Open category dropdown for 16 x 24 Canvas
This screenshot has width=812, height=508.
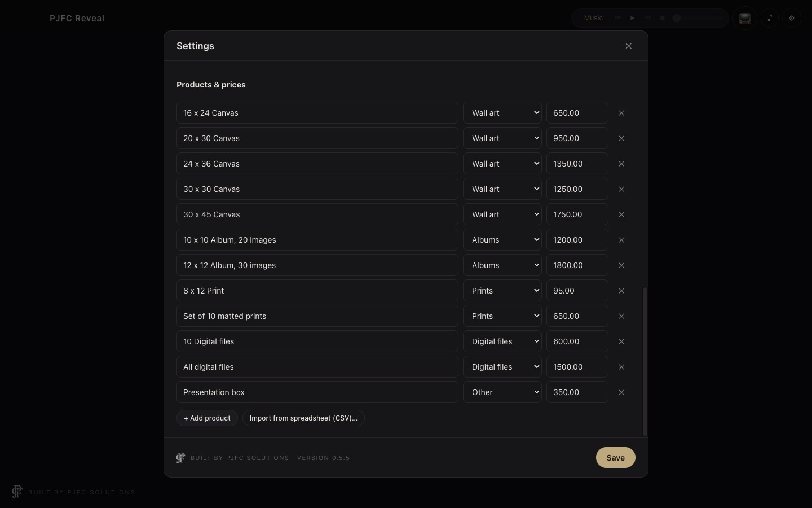coord(502,113)
